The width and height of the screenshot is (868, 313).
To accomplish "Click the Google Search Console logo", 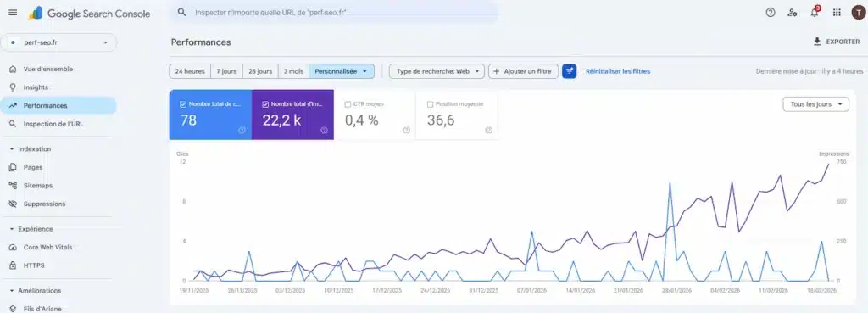I will tap(89, 14).
